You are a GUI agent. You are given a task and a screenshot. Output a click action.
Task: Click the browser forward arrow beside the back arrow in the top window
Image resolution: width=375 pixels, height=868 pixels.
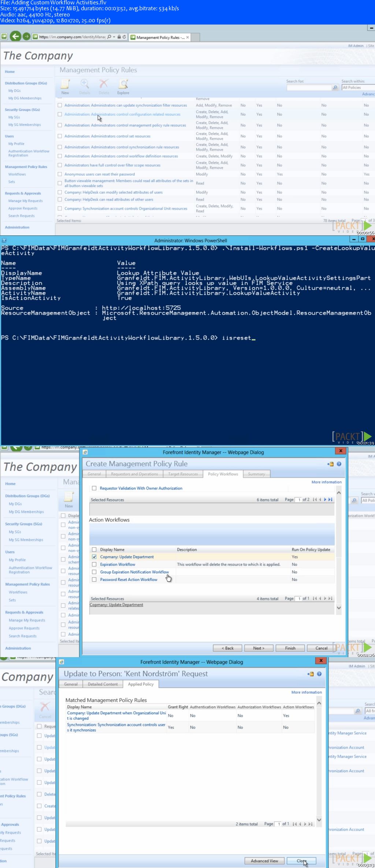(26, 36)
